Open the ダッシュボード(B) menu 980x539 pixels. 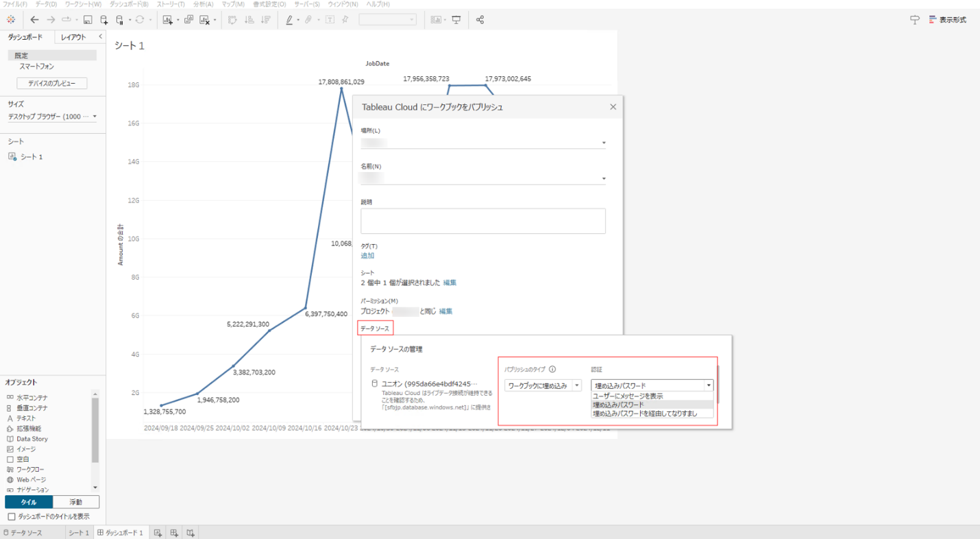pyautogui.click(x=129, y=4)
